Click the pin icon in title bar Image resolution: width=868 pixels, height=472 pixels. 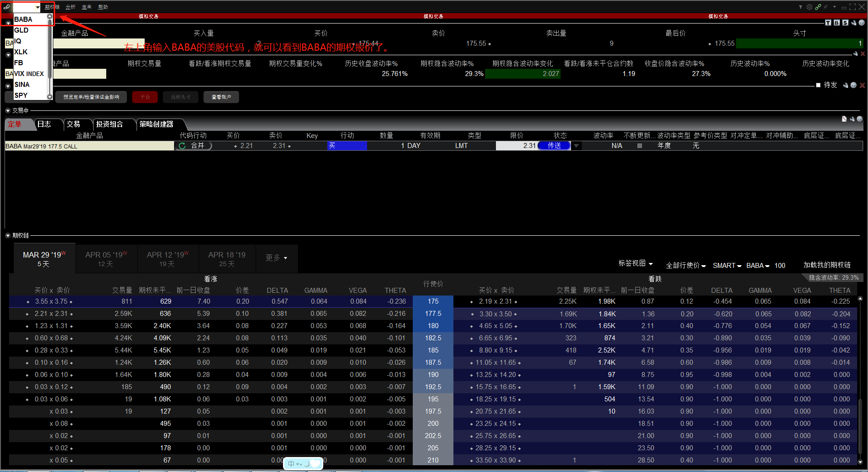(x=826, y=7)
